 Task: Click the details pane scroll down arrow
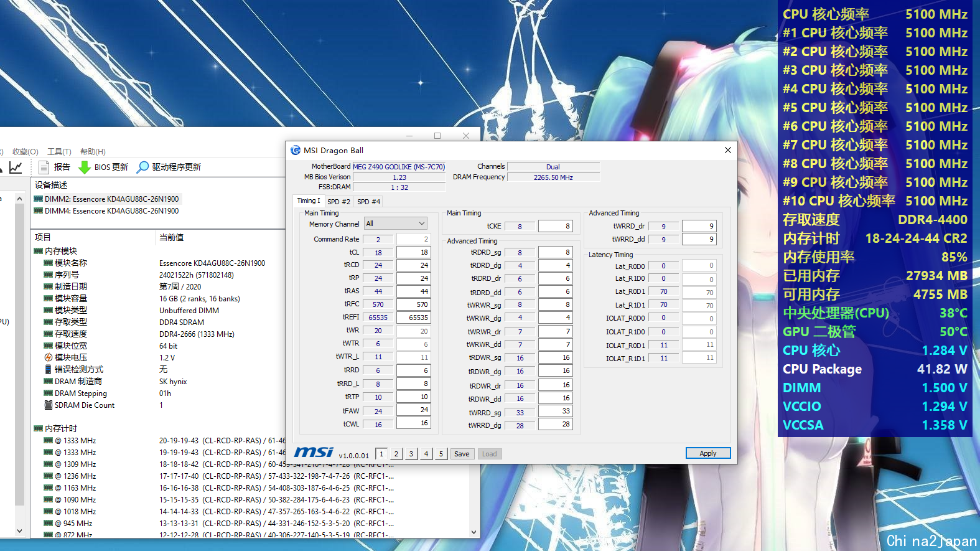click(x=474, y=532)
